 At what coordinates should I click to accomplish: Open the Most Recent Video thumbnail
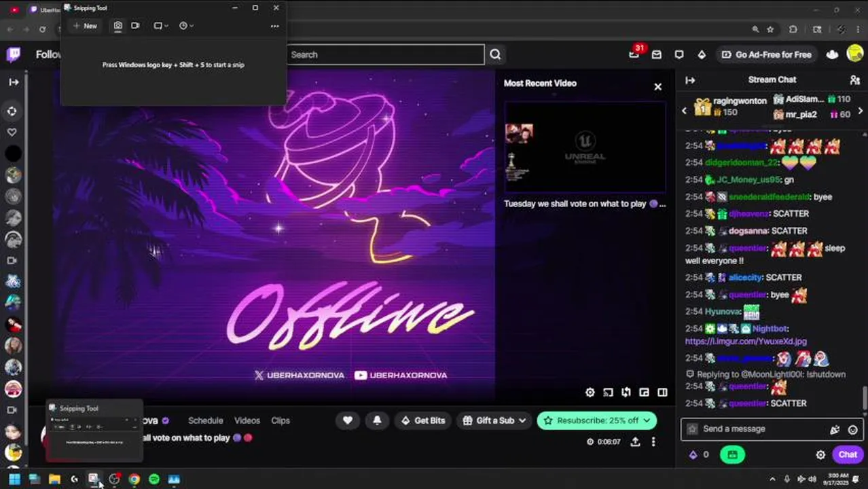click(585, 148)
